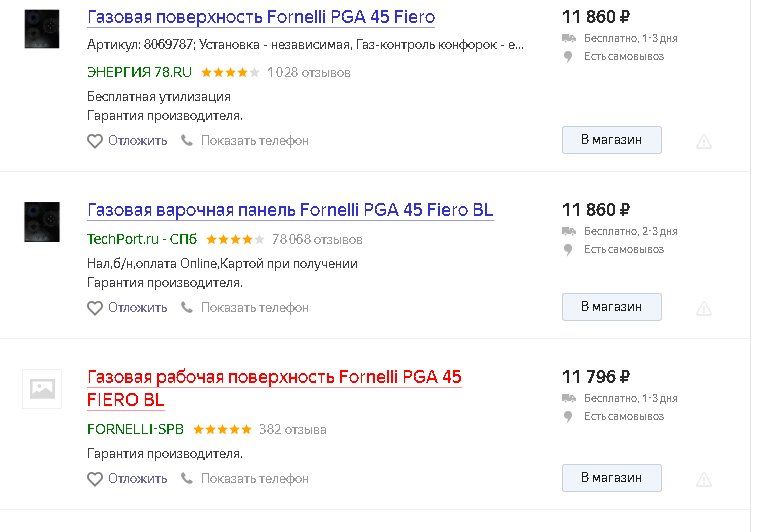Click warning triangle beside first offer

[704, 142]
